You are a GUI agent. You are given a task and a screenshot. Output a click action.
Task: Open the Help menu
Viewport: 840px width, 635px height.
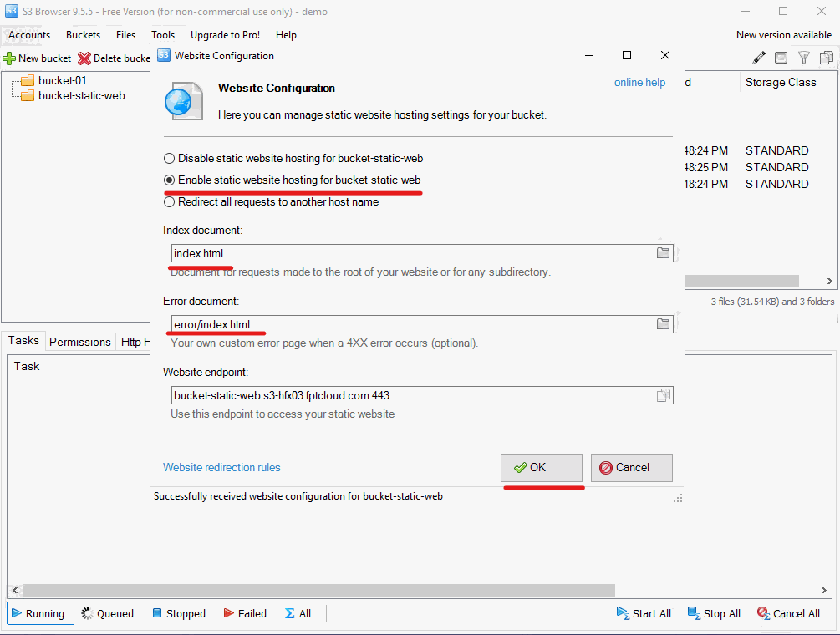[x=286, y=35]
